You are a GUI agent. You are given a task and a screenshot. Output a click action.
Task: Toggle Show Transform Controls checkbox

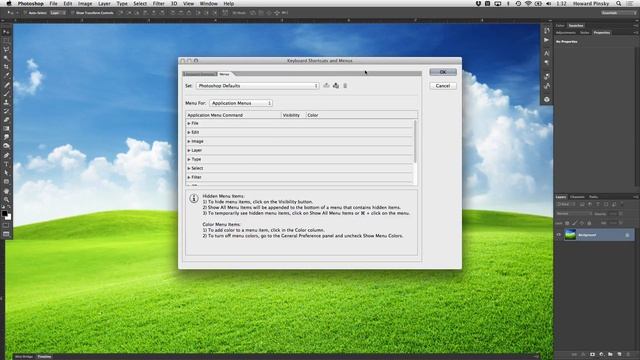tap(73, 13)
